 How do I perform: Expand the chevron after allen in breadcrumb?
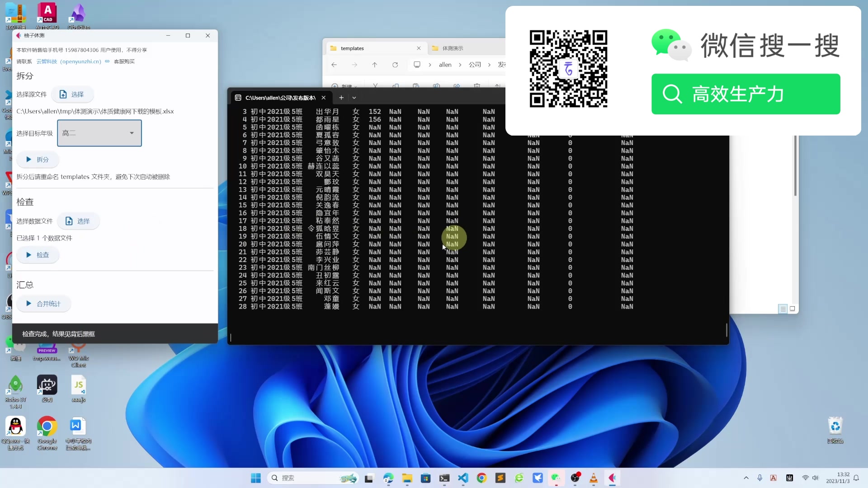(460, 65)
